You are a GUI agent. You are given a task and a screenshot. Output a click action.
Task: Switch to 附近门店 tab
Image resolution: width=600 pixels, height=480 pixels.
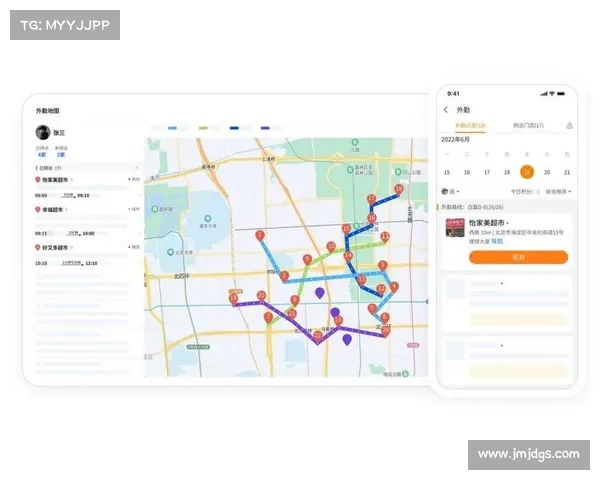coord(528,126)
